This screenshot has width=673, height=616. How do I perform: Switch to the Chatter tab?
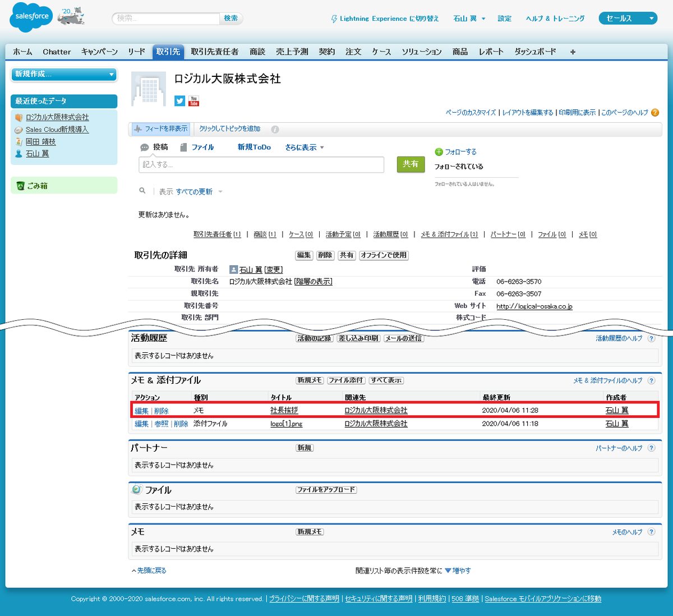(57, 52)
